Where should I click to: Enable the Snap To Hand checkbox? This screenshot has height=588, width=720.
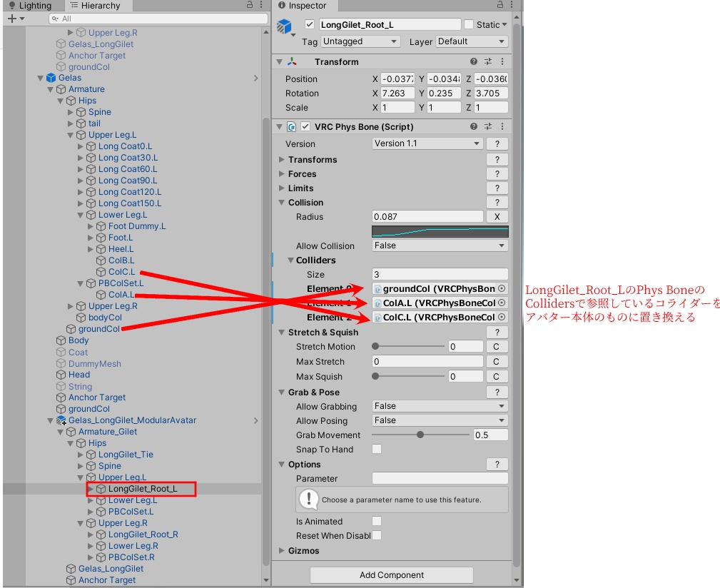377,449
